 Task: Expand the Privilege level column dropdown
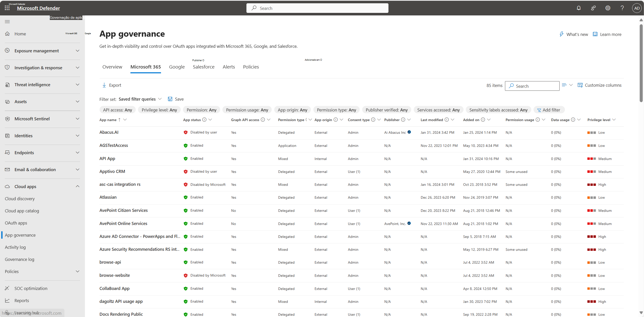point(615,120)
